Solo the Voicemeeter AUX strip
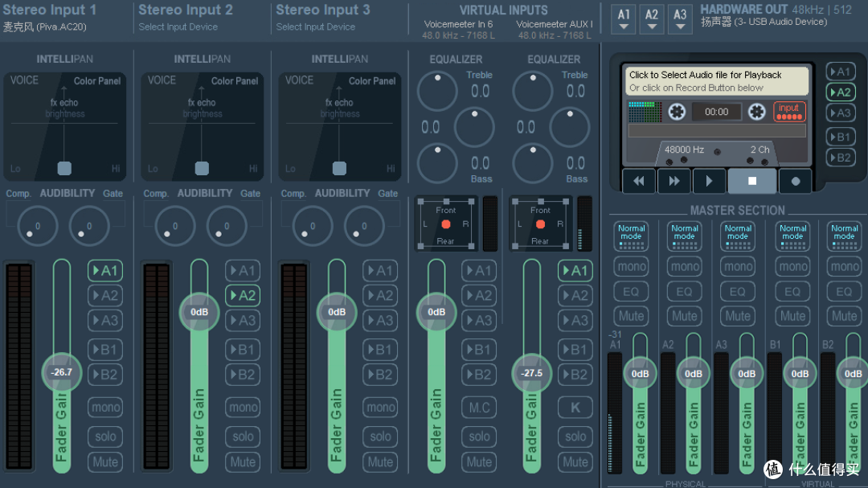Screen dimensions: 868x488 click(575, 437)
